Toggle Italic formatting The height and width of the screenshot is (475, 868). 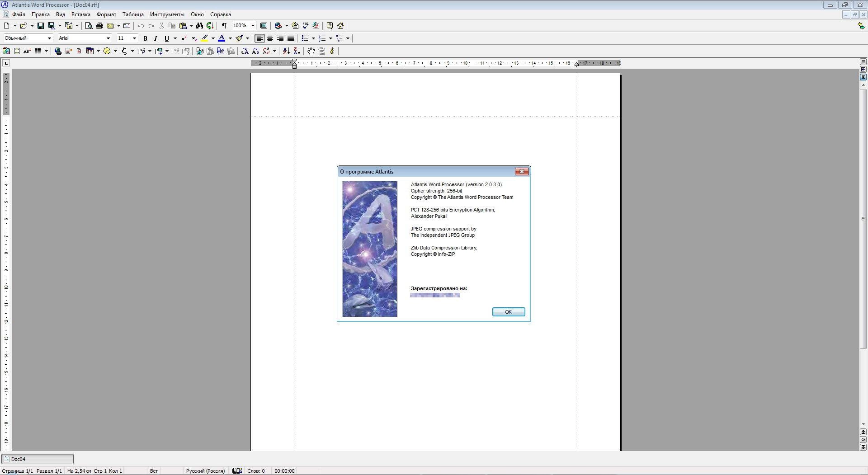(x=156, y=38)
